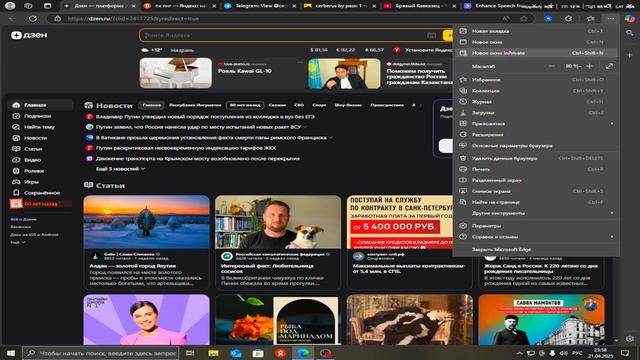The height and width of the screenshot is (360, 640).
Task: Refresh the page with reload icon
Action: [x=33, y=19]
